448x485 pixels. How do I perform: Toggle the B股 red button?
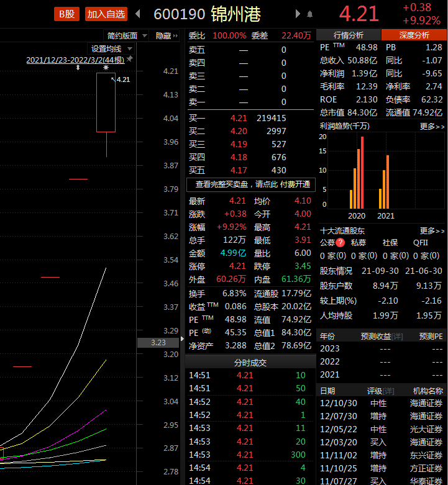pos(66,14)
